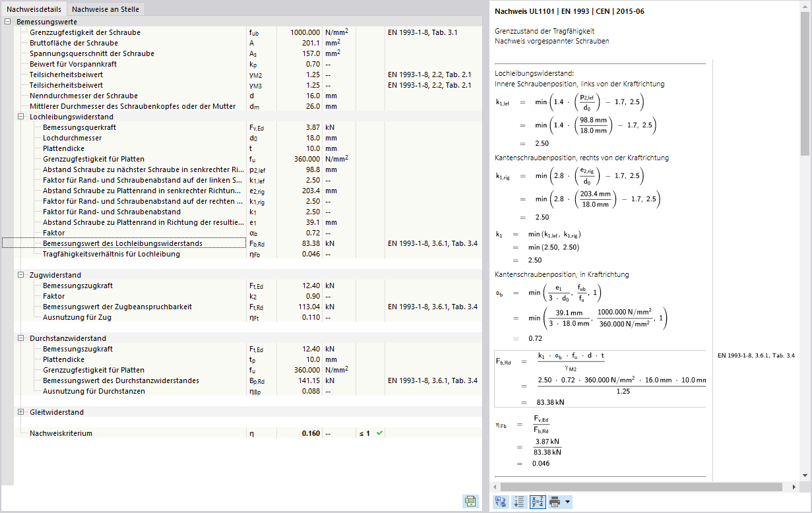
Task: Click the vertical scrollbar of formula panel
Action: 805,84
